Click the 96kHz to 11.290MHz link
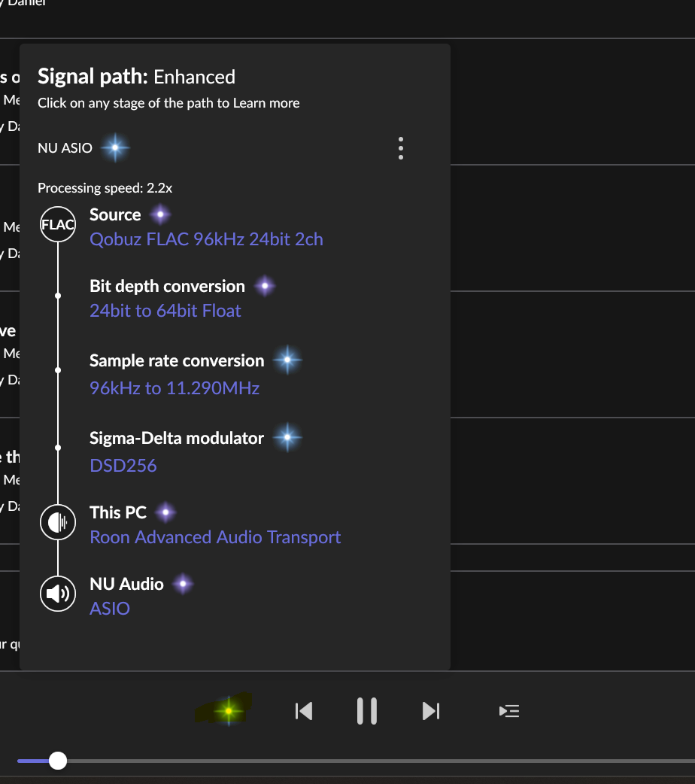Screen dimensions: 695x784 click(175, 388)
